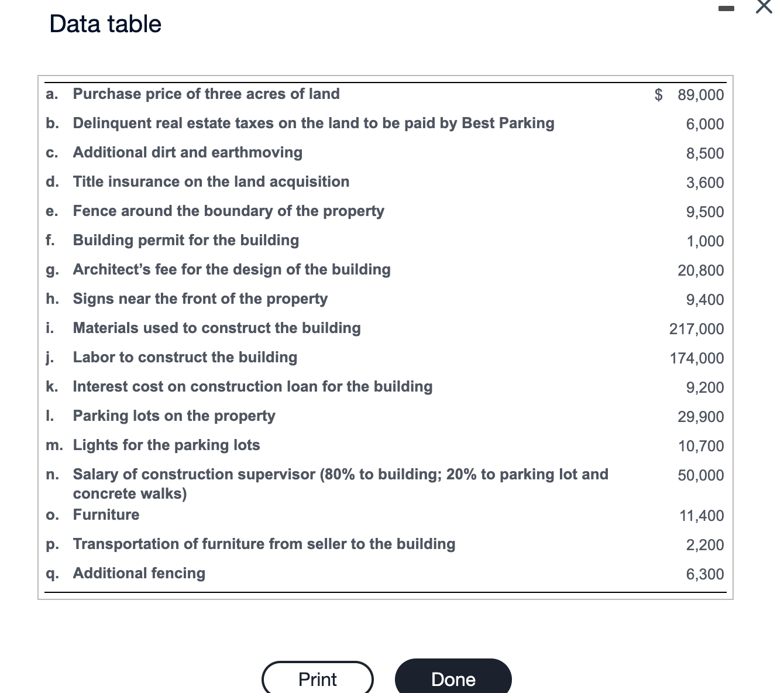784x693 pixels.
Task: Select the Title insurance row
Action: coord(211,181)
